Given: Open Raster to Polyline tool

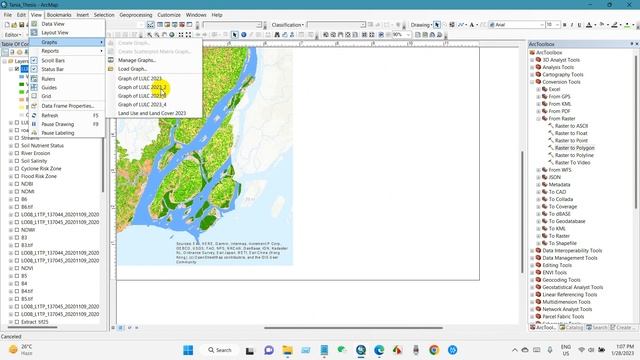Looking at the screenshot, I should point(574,156).
